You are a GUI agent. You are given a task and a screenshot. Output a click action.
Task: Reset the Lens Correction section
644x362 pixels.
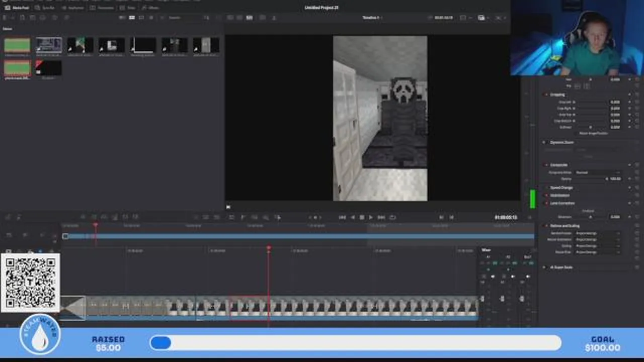click(x=637, y=203)
